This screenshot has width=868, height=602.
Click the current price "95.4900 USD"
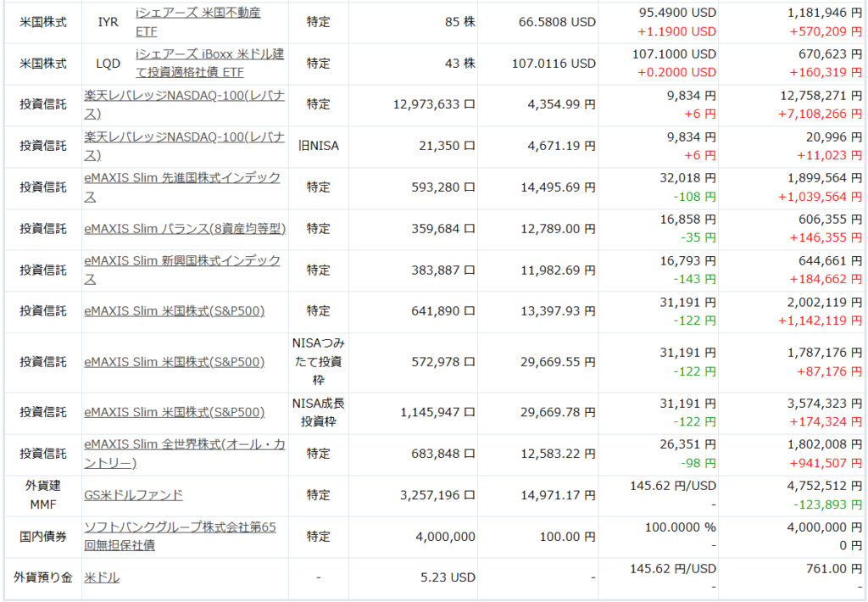tap(677, 13)
